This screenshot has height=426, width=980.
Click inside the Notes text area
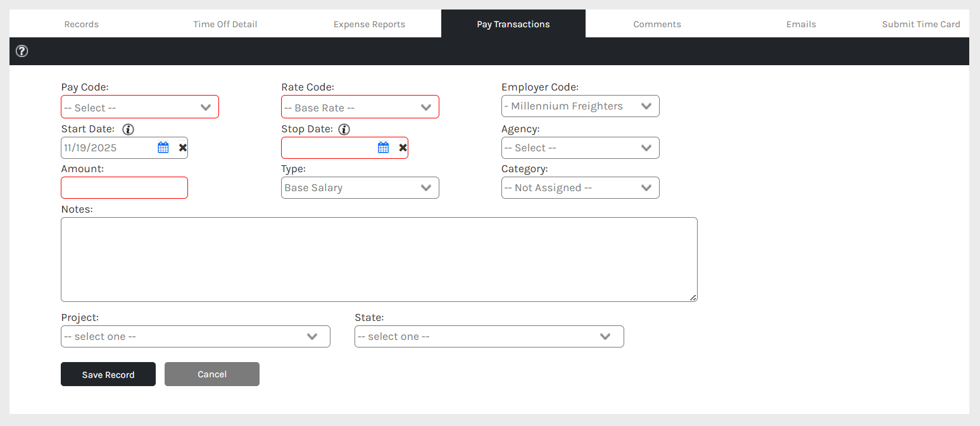click(x=379, y=260)
